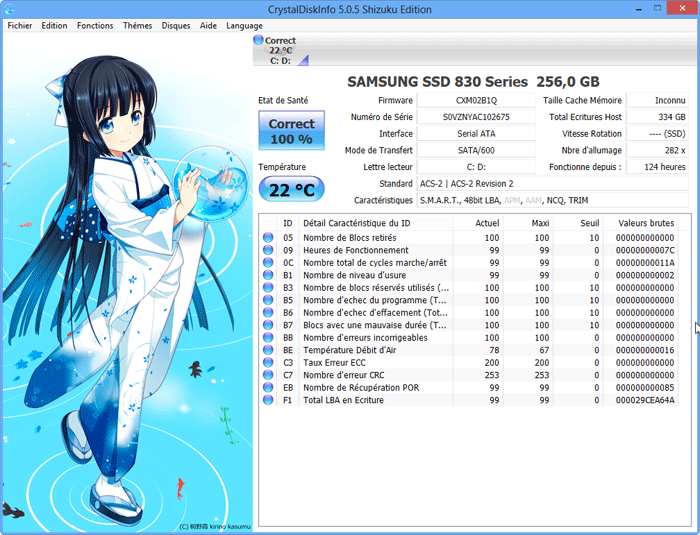Click the status orb for ID EB row
700x535 pixels.
coord(268,387)
